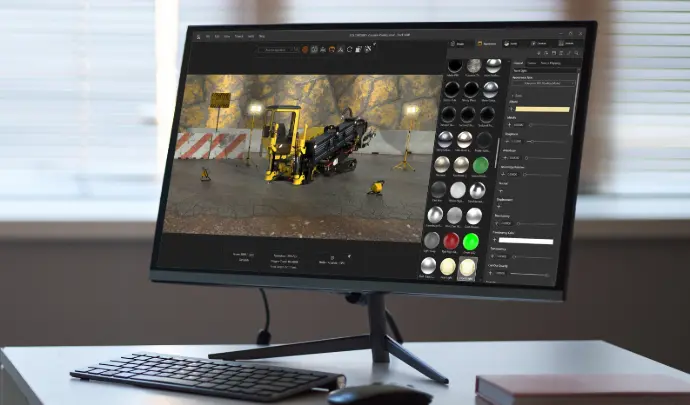Collapse the Basic section expander

[x=513, y=96]
